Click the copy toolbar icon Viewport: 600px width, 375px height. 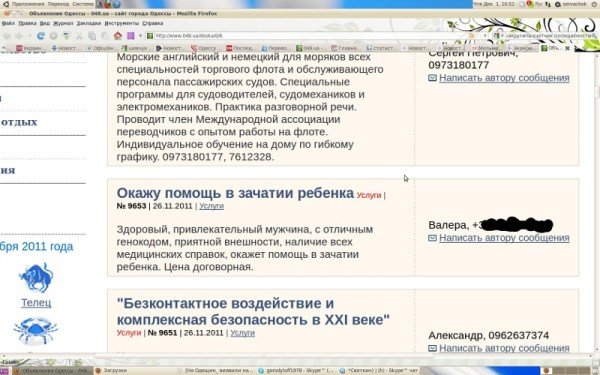point(92,36)
